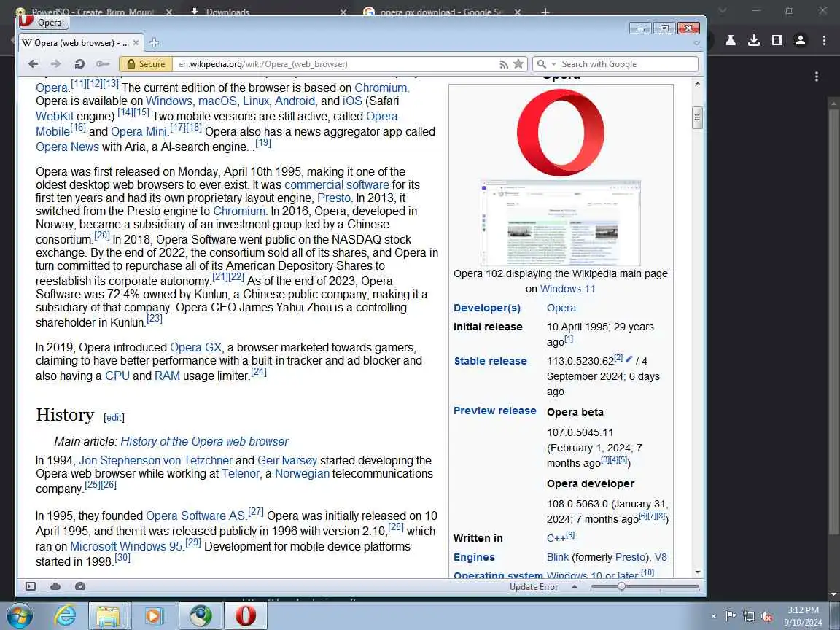Add a new tab in Opera

pyautogui.click(x=154, y=42)
